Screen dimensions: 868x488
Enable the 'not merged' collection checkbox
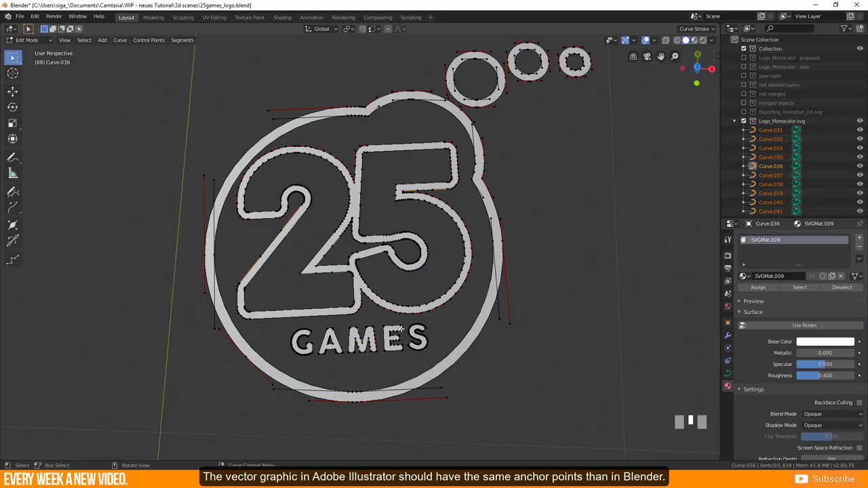click(743, 94)
